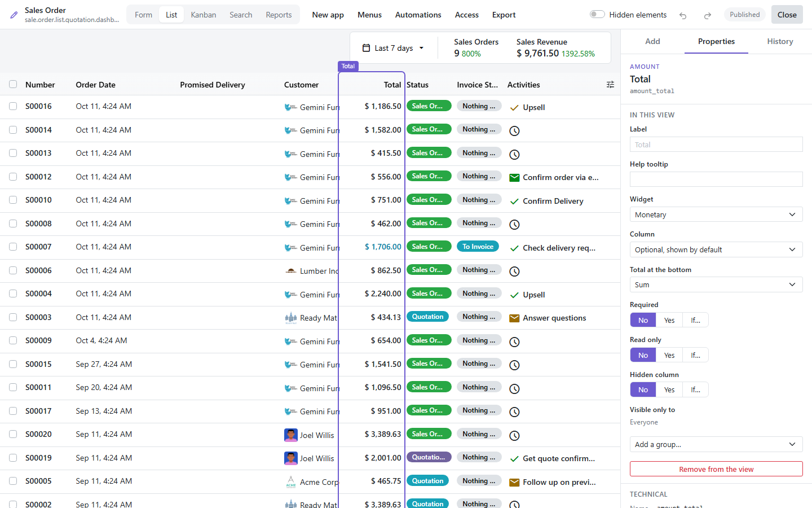
Task: Click the To Invoice badge for S00007
Action: pos(478,247)
